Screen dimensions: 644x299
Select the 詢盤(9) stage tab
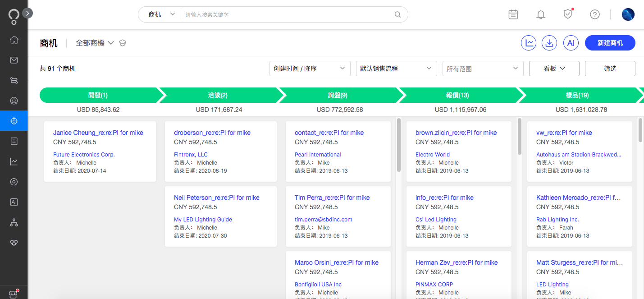coord(338,95)
